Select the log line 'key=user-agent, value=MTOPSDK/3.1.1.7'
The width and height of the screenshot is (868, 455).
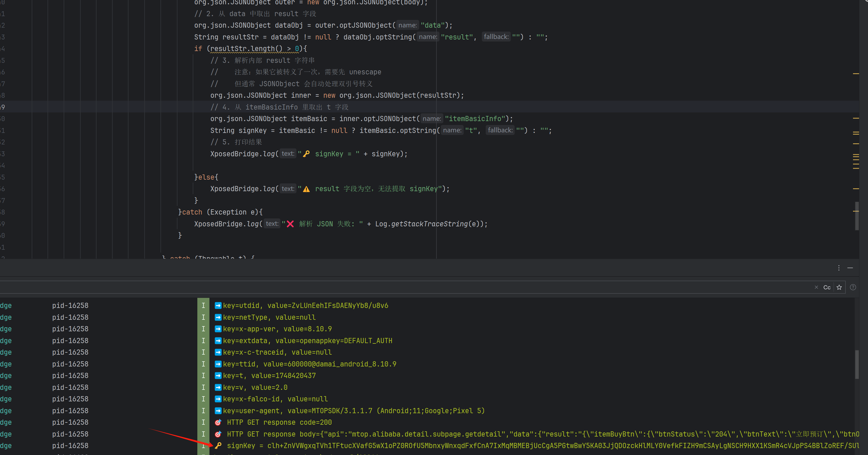pyautogui.click(x=354, y=411)
